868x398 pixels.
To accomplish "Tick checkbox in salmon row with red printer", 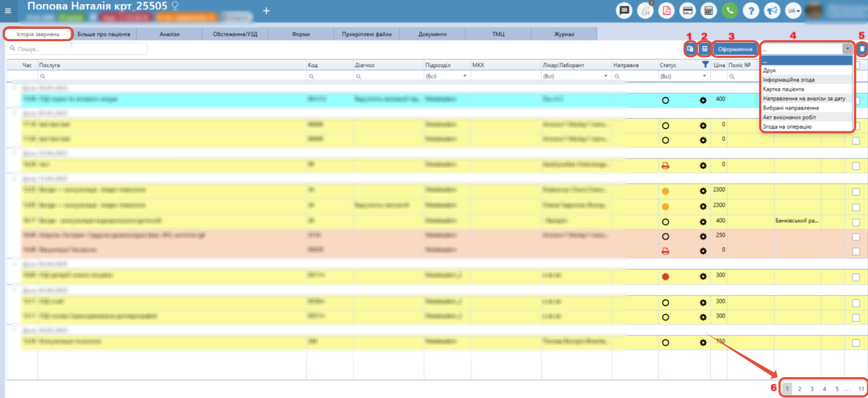I will point(856,251).
